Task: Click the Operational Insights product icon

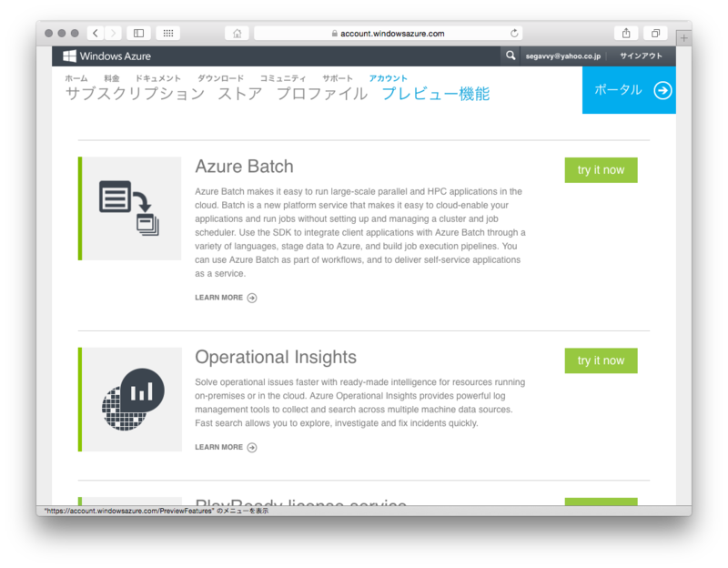Action: (130, 400)
